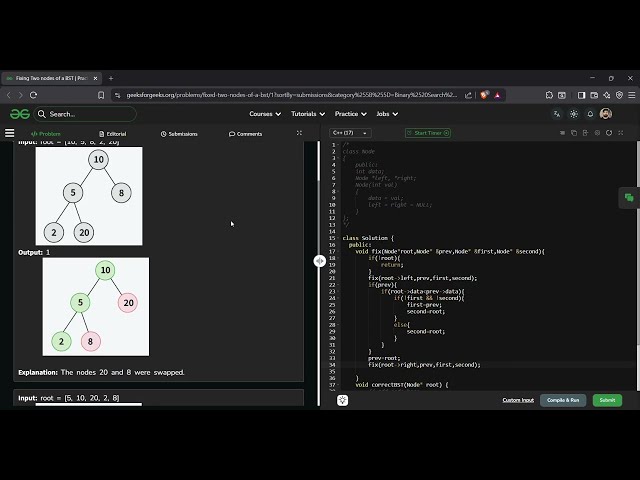Click the share page icon in address bar

pyautogui.click(x=468, y=95)
